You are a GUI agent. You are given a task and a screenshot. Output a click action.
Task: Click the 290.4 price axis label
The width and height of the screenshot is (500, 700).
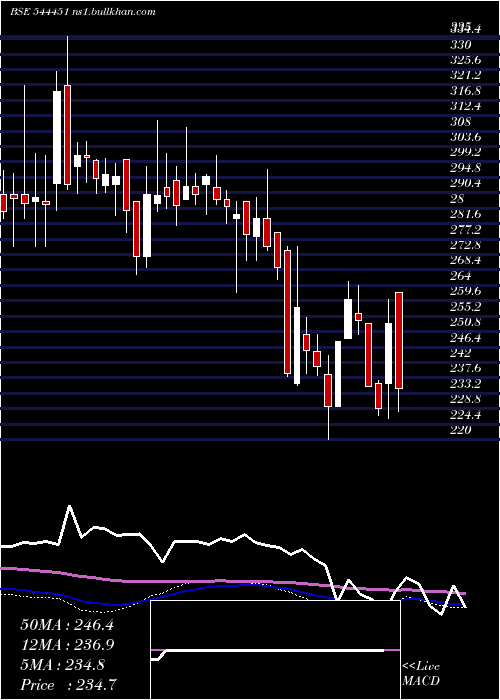coord(465,183)
